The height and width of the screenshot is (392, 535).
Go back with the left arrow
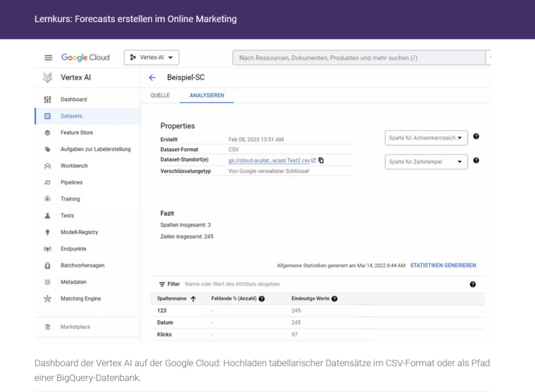pos(152,78)
